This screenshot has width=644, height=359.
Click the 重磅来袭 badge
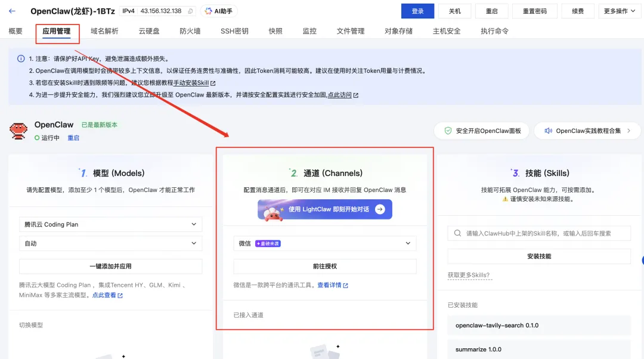[268, 243]
